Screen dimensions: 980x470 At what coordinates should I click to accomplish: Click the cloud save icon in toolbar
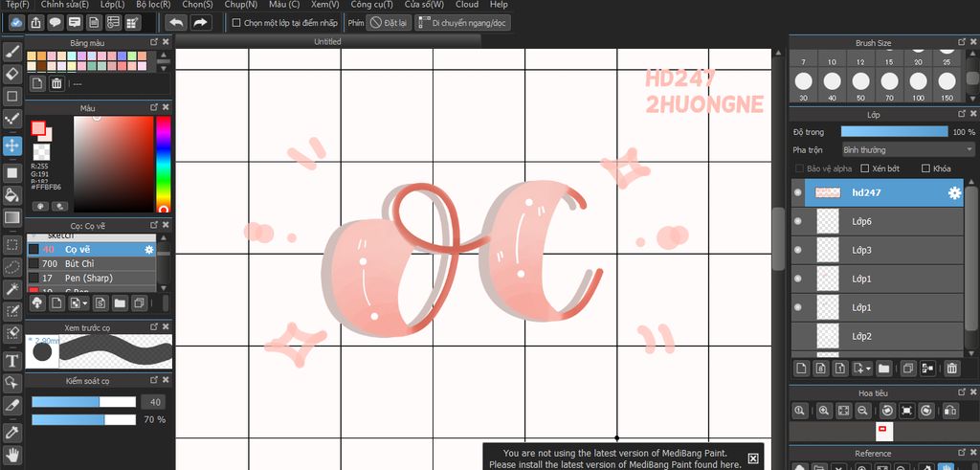[17, 23]
